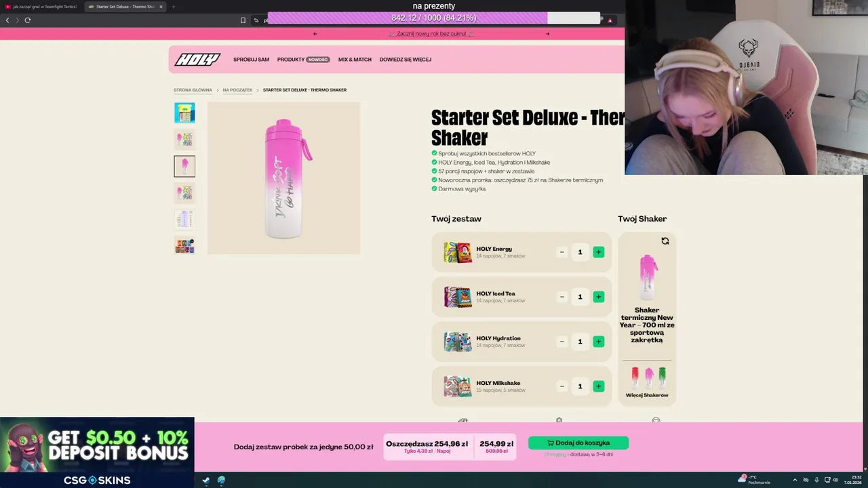The width and height of the screenshot is (868, 488).
Task: Click the microphone icon in system tray
Action: pyautogui.click(x=816, y=480)
